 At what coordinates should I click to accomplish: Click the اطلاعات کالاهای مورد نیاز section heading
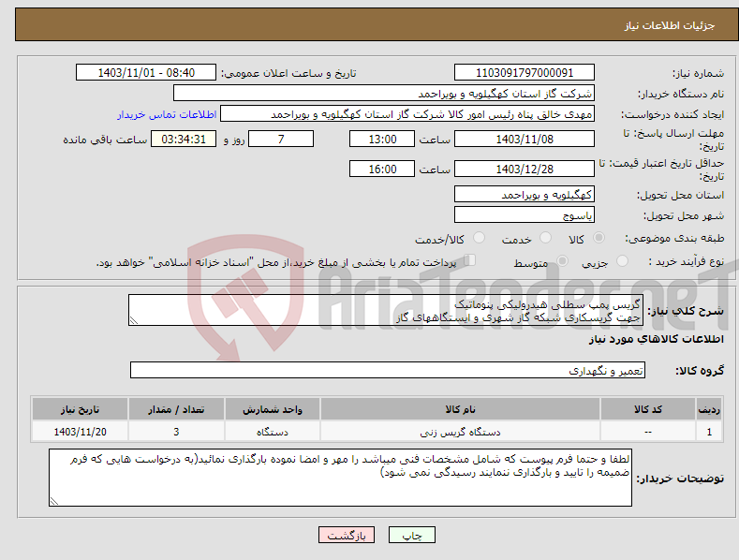pos(656,339)
